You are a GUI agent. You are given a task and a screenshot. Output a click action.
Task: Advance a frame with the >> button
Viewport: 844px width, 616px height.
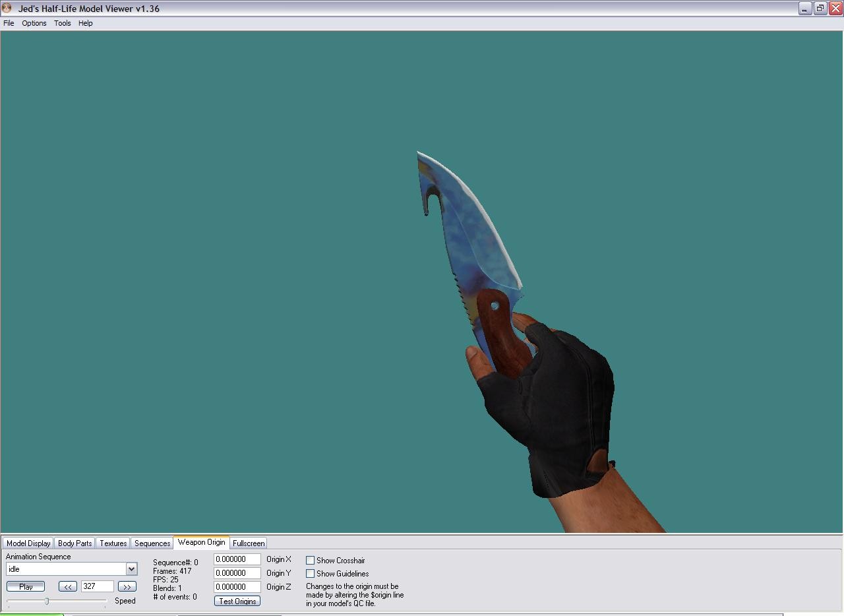127,586
